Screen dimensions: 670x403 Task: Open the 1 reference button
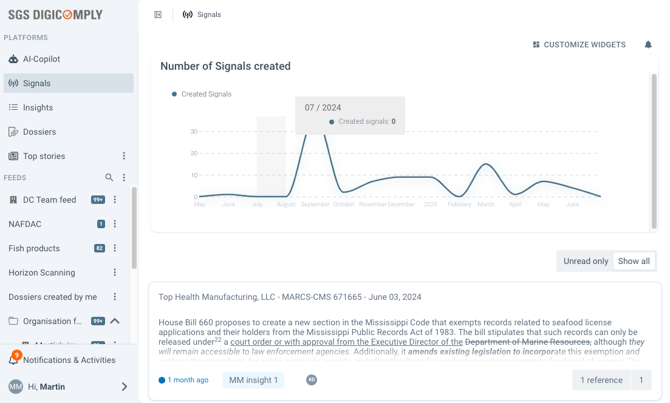pyautogui.click(x=601, y=380)
